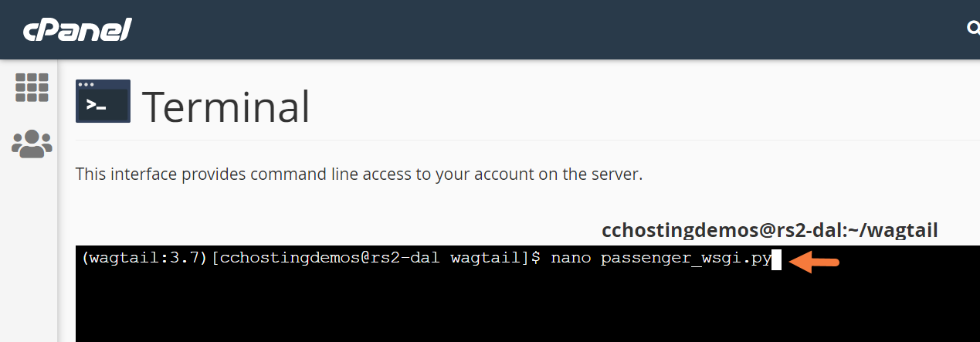Click the white terminal cursor block
980x342 pixels.
tap(777, 259)
